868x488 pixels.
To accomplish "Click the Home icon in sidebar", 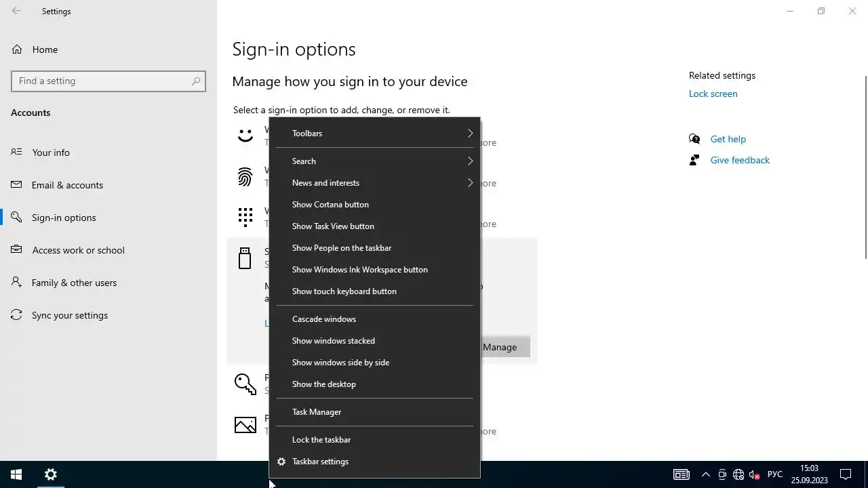I will [17, 49].
